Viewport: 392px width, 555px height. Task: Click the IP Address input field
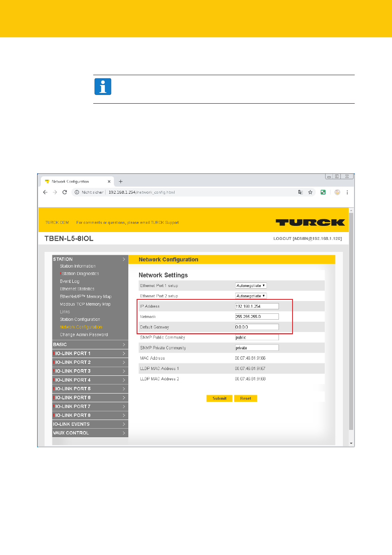257,306
